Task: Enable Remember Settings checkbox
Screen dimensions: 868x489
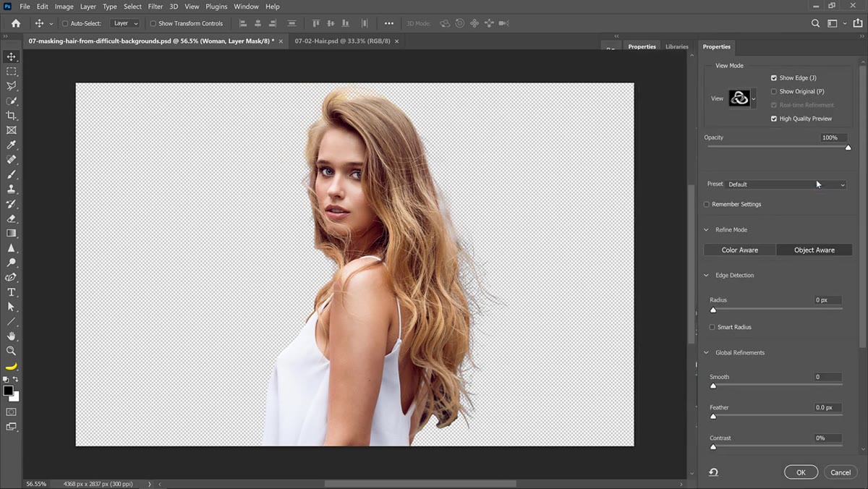Action: pyautogui.click(x=707, y=204)
